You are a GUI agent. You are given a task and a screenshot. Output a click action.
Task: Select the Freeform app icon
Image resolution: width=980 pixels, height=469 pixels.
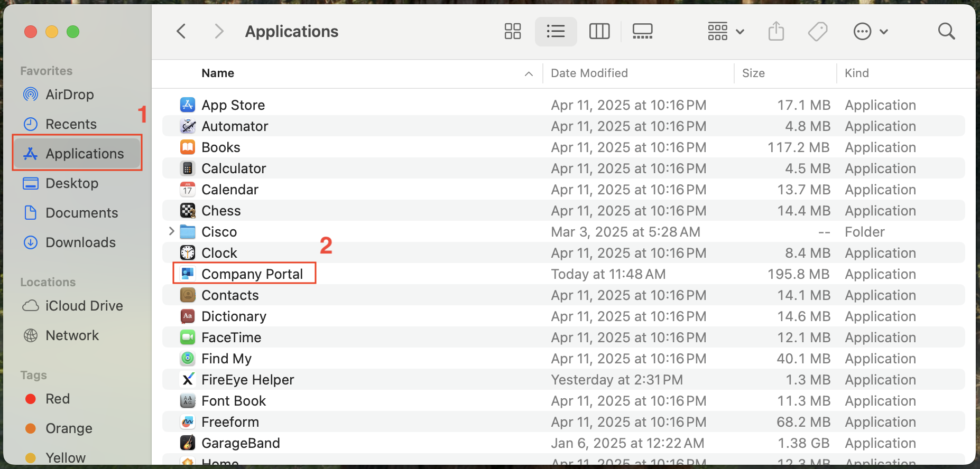tap(188, 421)
